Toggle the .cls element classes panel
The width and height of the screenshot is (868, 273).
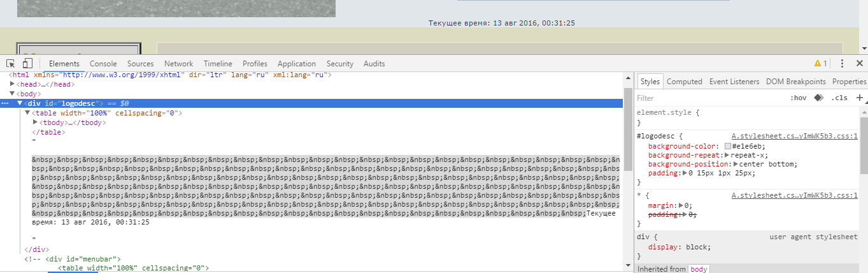click(x=839, y=98)
